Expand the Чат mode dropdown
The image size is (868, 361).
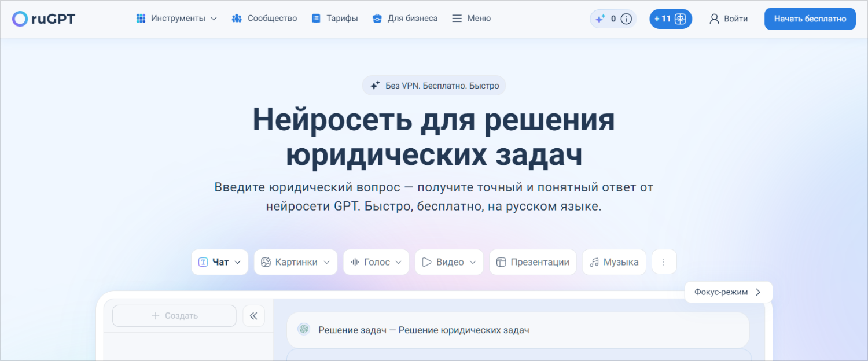click(x=219, y=262)
